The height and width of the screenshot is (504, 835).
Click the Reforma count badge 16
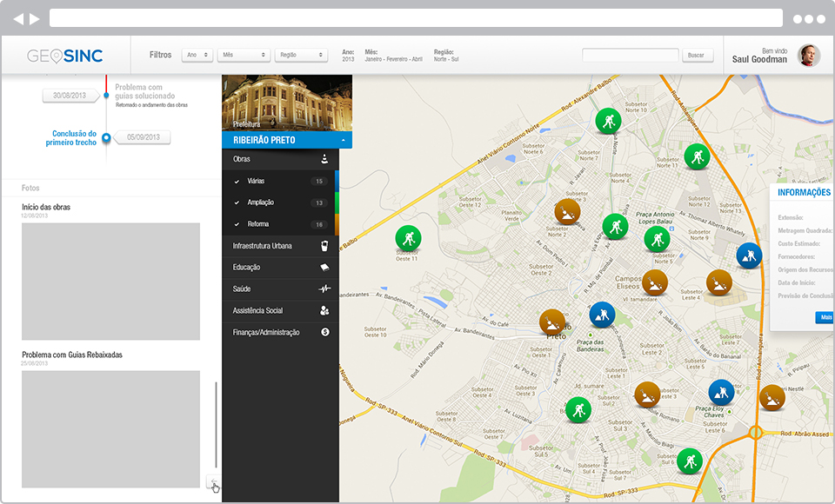pos(319,224)
